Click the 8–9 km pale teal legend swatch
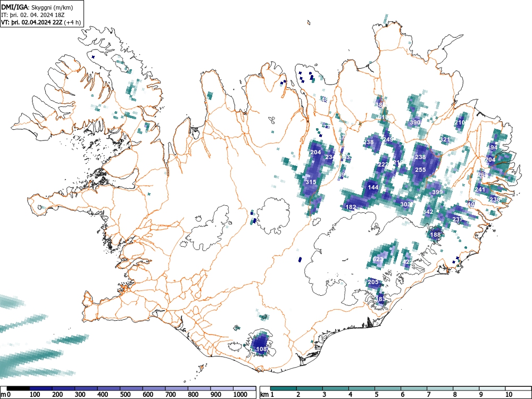532x399 pixels. tap(466, 388)
